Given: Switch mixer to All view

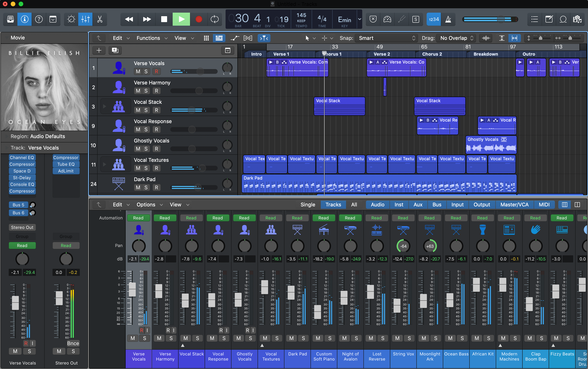Looking at the screenshot, I should coord(354,205).
